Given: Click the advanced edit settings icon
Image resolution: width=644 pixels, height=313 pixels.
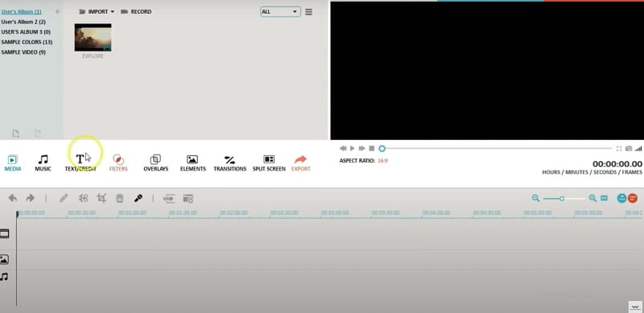Looking at the screenshot, I should [188, 199].
